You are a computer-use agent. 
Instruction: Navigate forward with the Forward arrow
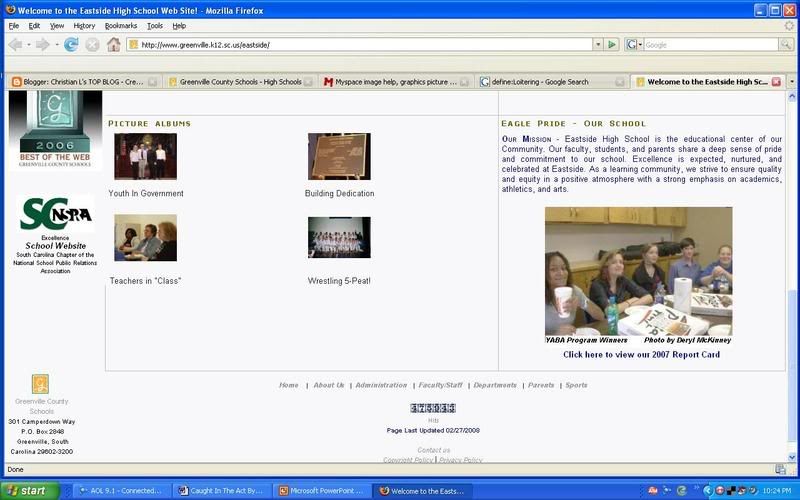click(x=43, y=45)
